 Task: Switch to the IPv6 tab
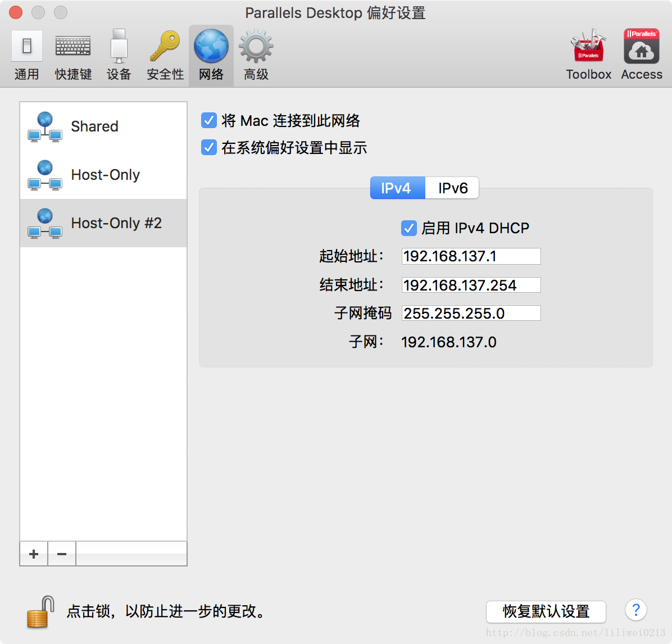pos(452,188)
